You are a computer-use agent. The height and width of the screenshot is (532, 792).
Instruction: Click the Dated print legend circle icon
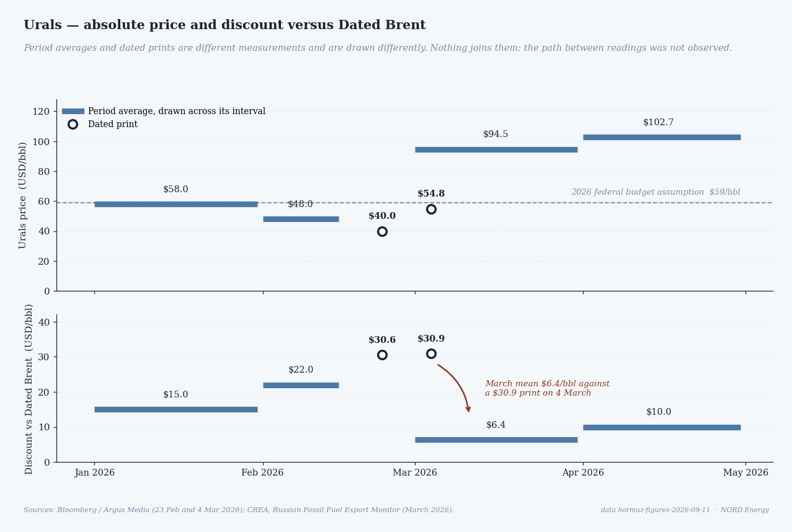[73, 124]
